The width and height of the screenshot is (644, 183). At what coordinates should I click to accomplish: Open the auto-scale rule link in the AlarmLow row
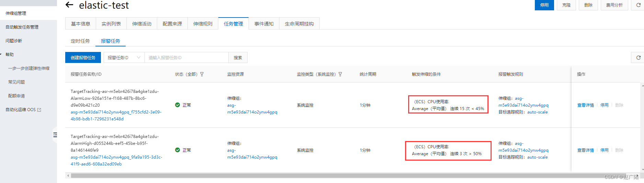(x=538, y=112)
